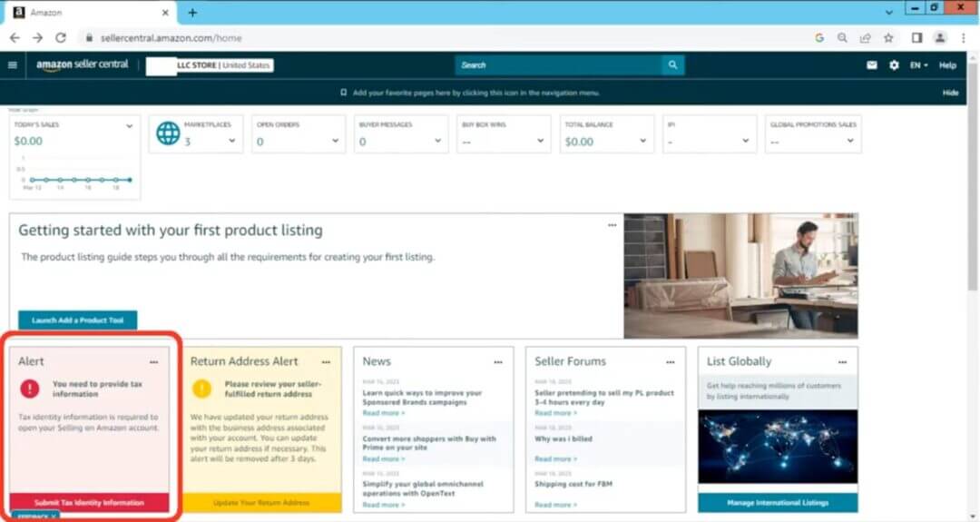Read more on seller pretending forum post
This screenshot has height=522, width=980.
(555, 413)
